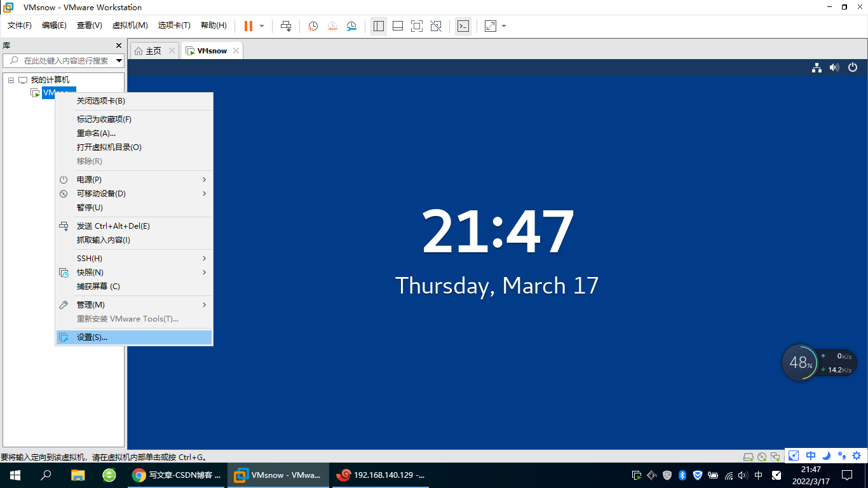Click the 48% memory usage widget
The width and height of the screenshot is (868, 488).
(801, 363)
